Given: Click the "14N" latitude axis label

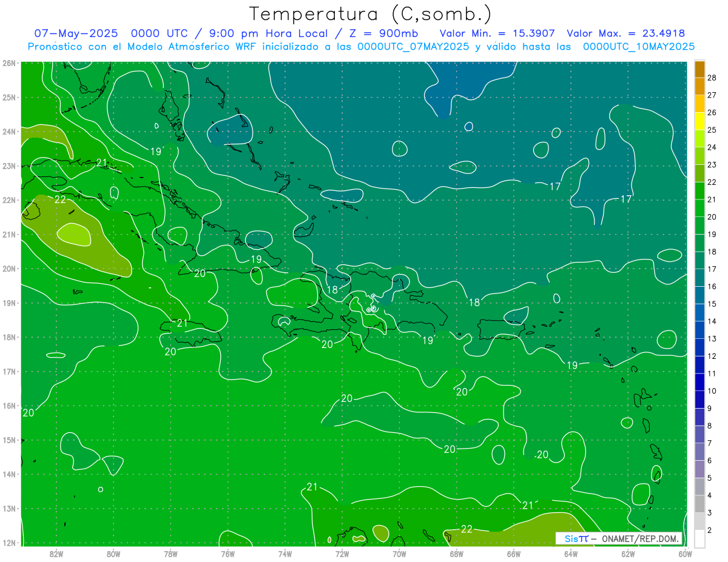Looking at the screenshot, I should click(9, 474).
